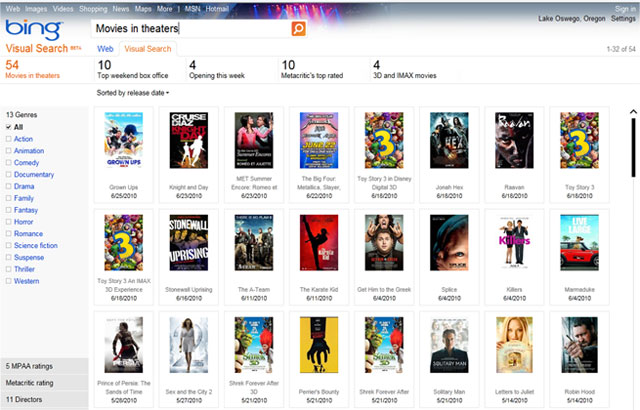
Task: Open the Robin Hood movie poster
Action: [x=580, y=345]
